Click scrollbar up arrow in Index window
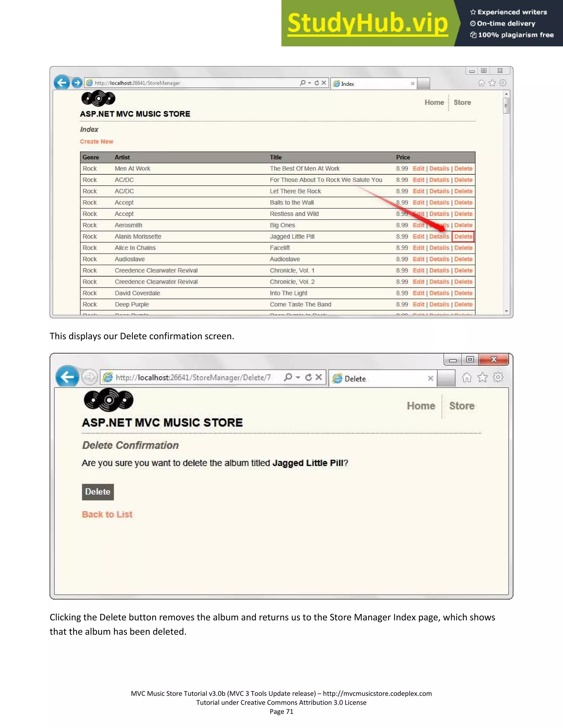 [x=506, y=94]
